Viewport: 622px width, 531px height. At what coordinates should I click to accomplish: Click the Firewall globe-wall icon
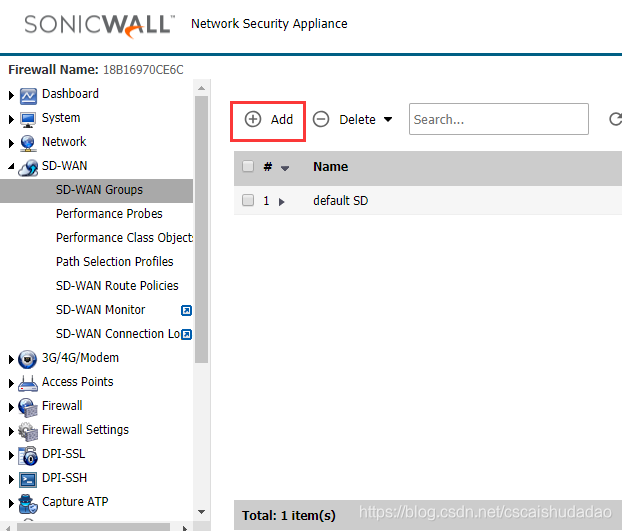(x=28, y=407)
